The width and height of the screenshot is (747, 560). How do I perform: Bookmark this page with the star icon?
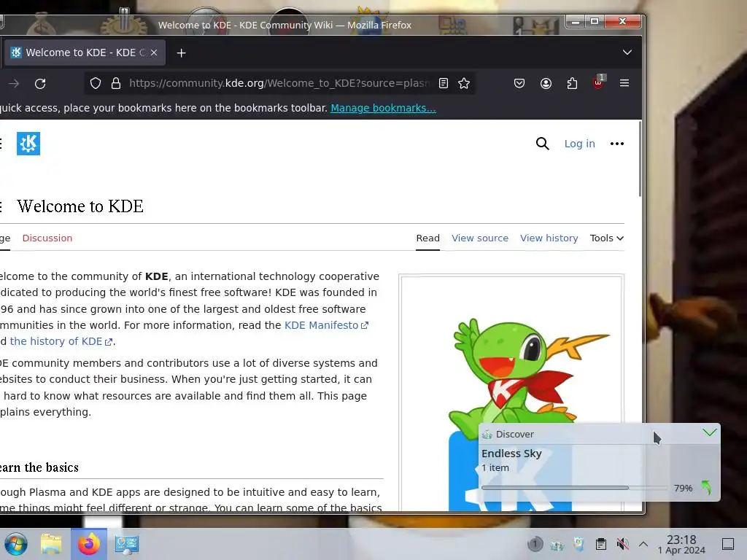pyautogui.click(x=464, y=83)
